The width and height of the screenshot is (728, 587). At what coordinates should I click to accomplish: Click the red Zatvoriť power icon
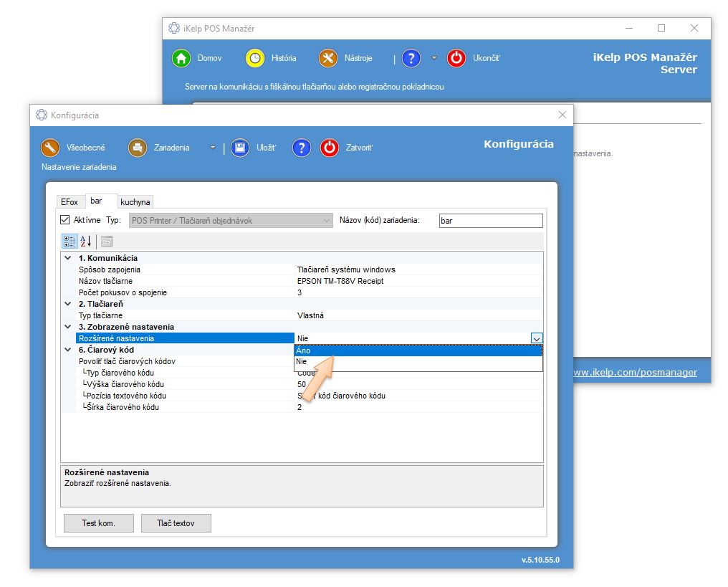tap(330, 148)
